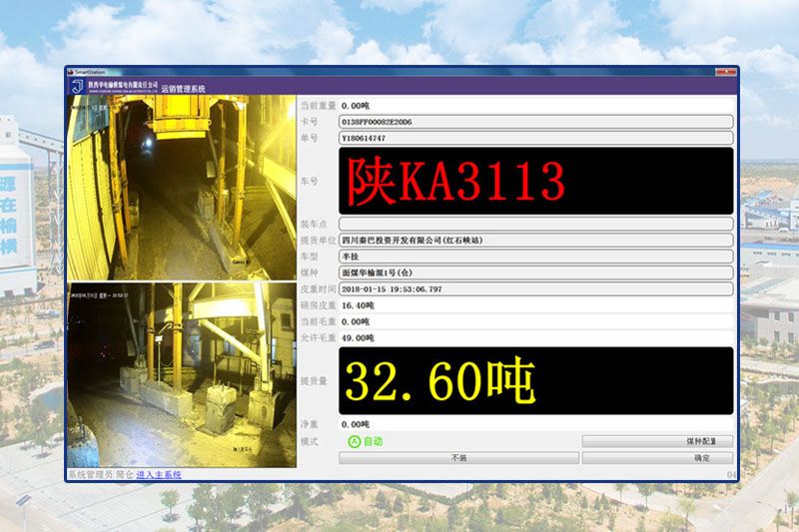Screen dimensions: 799x532
Task: Click the bottom weighbridge camera feed
Action: click(181, 374)
